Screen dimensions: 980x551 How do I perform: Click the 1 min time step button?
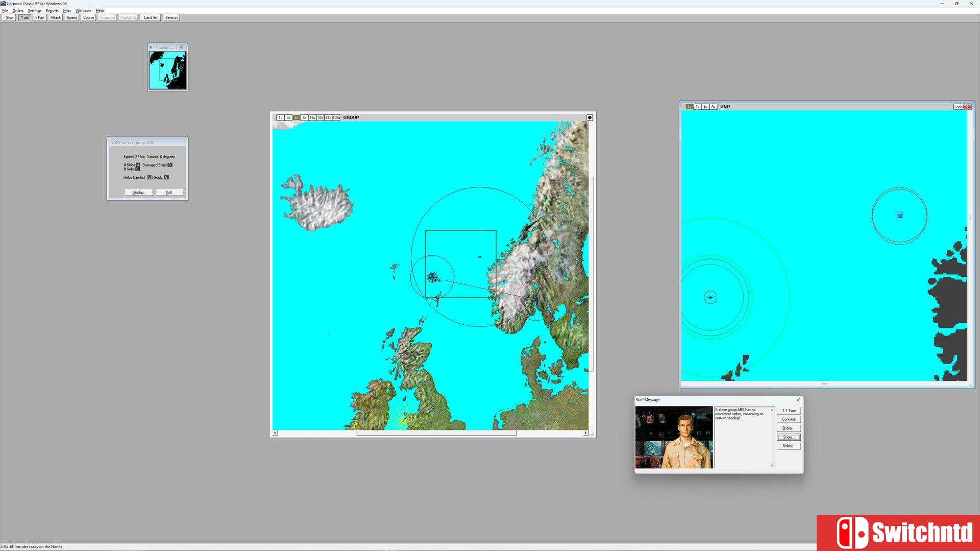pyautogui.click(x=24, y=17)
